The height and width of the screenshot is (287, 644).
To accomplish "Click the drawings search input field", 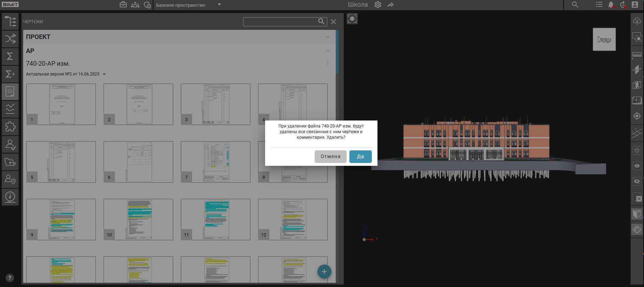I will click(280, 22).
